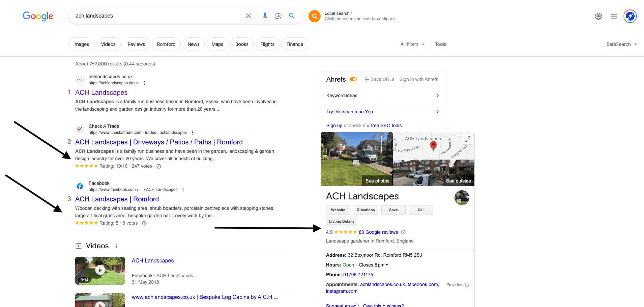Viewport: 644px width, 307px height.
Task: Submit search with magnifier icon
Action: 292,16
